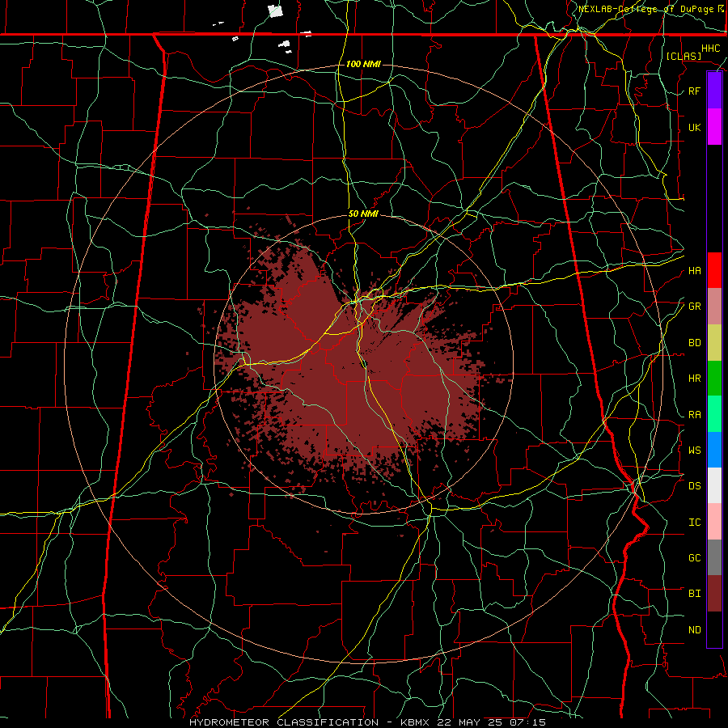The width and height of the screenshot is (728, 728).
Task: Select the gray GC legend swatch
Action: pyautogui.click(x=714, y=557)
